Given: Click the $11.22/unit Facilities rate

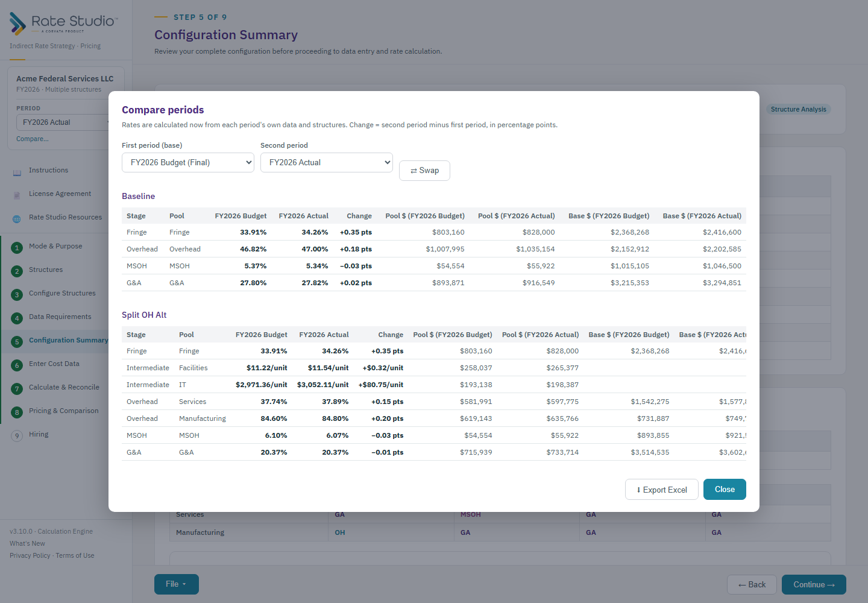Looking at the screenshot, I should coord(267,368).
